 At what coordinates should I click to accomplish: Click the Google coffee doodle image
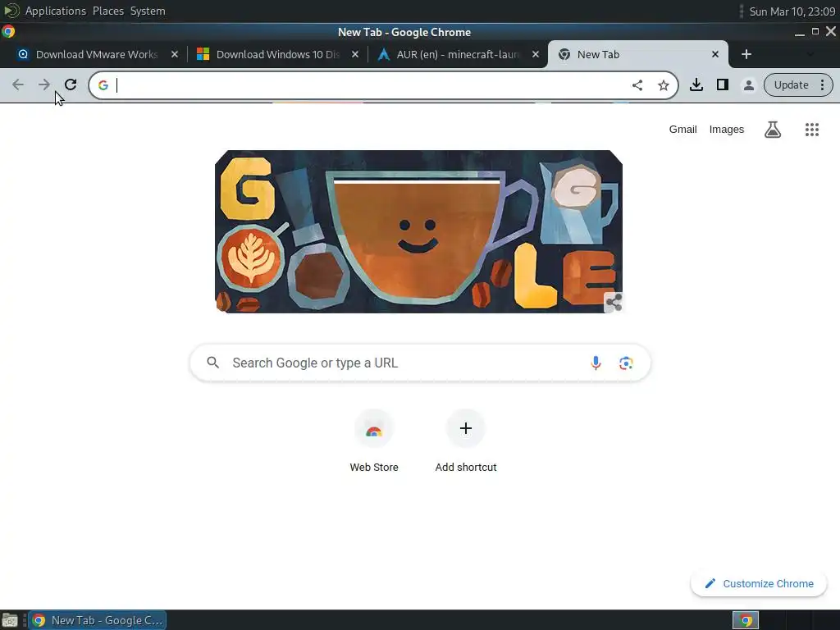(418, 231)
